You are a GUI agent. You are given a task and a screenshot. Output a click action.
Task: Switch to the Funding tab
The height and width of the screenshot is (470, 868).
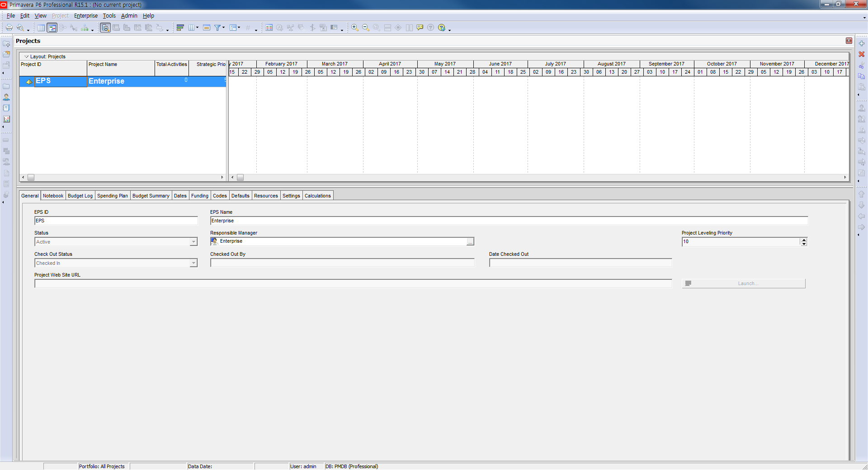pos(200,196)
